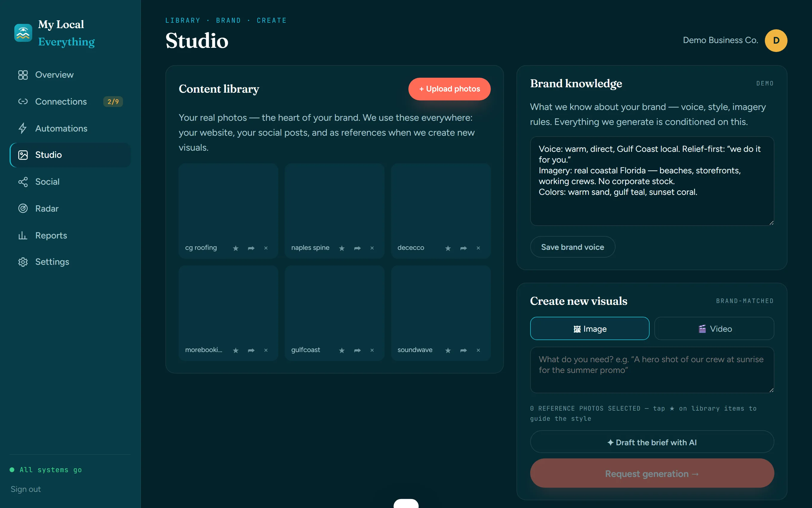Focus the What do you need prompt field
The height and width of the screenshot is (508, 812).
point(652,370)
